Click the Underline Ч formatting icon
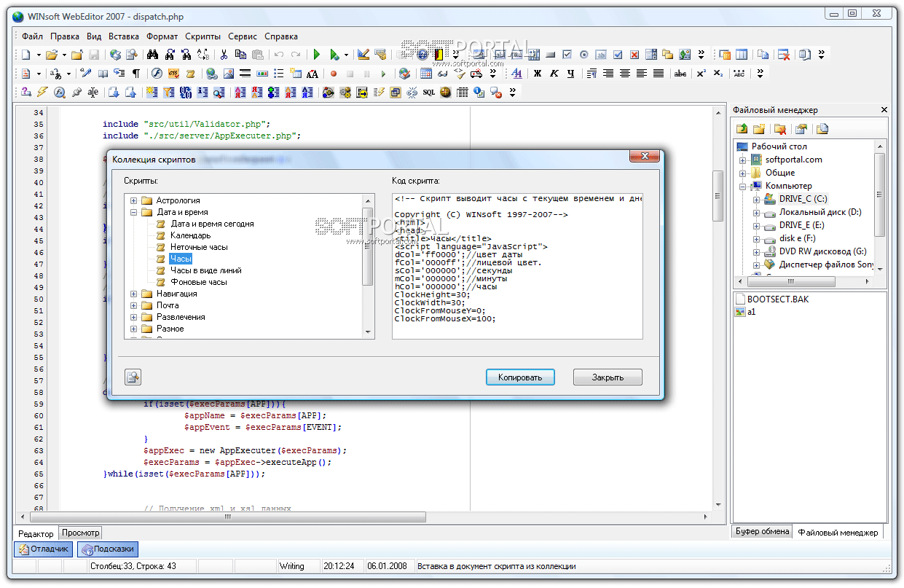Image resolution: width=904 pixels, height=588 pixels. [x=571, y=74]
